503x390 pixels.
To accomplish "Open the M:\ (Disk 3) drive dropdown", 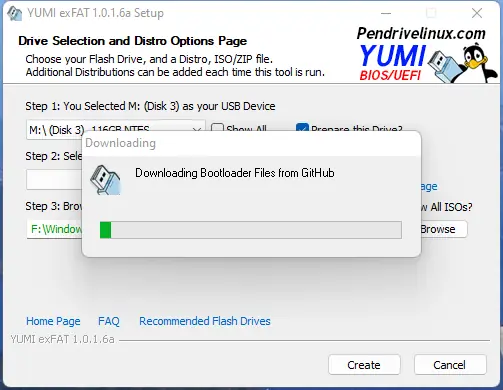I will 116,130.
